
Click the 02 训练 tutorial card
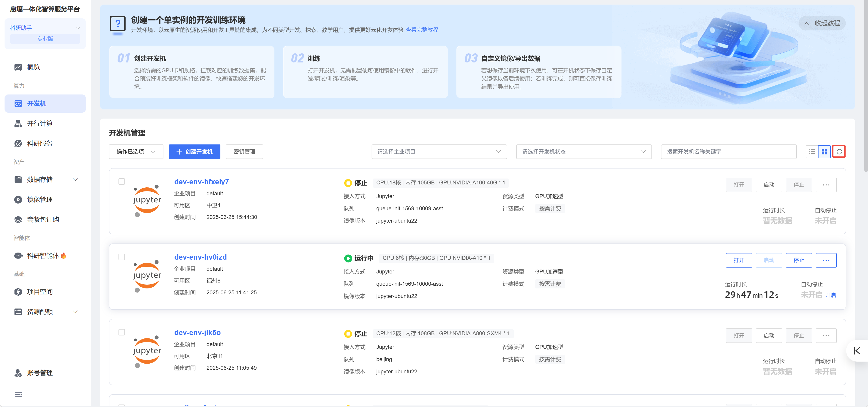click(x=365, y=72)
